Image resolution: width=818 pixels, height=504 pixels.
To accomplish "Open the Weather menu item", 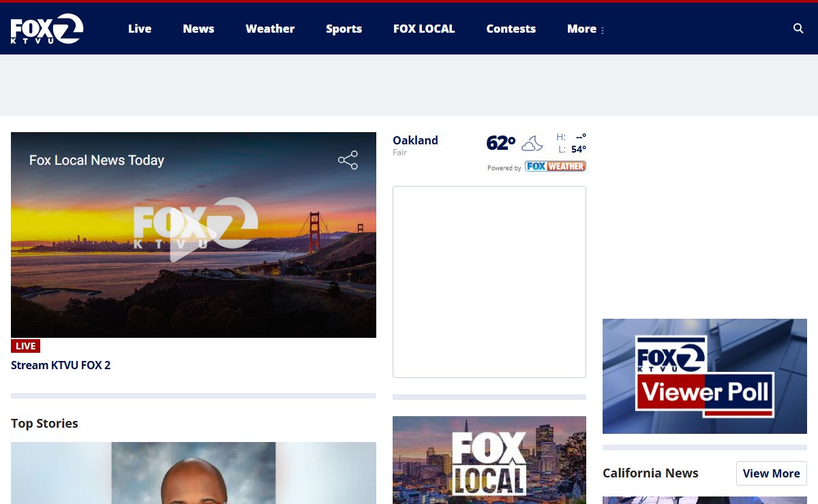I will click(x=270, y=29).
